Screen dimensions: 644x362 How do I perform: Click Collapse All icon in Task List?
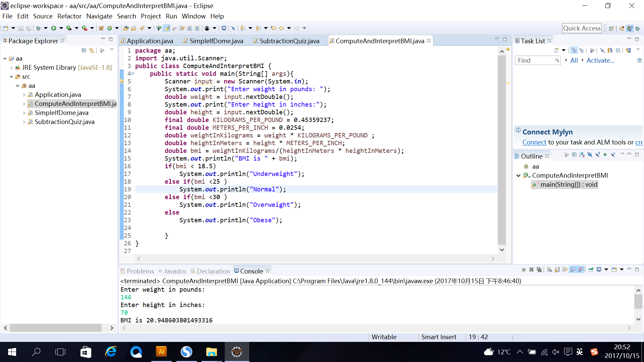(x=618, y=50)
